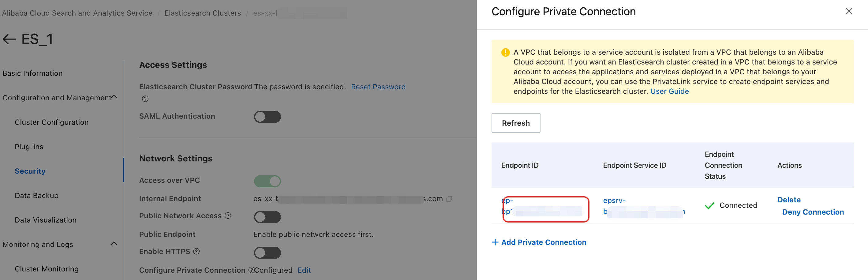The height and width of the screenshot is (280, 868).
Task: Open the Elasticsearch Clusters breadcrumb
Action: point(203,13)
